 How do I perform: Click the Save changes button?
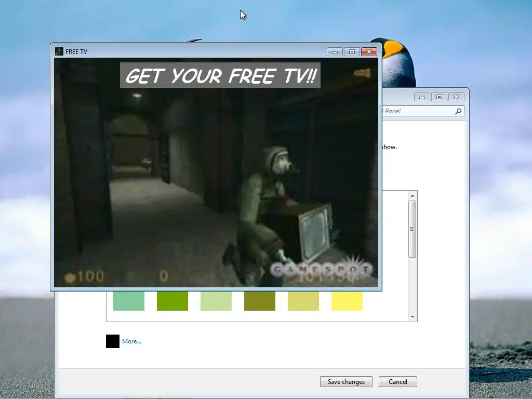click(346, 382)
